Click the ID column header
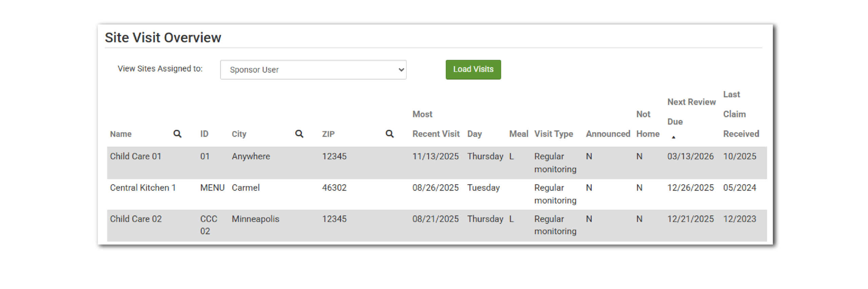Viewport: 868px width, 289px height. [204, 134]
